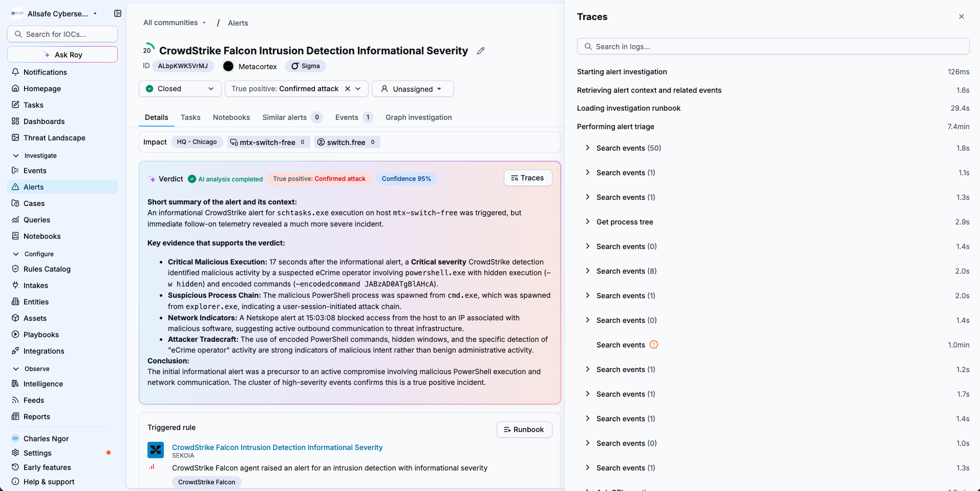Viewport: 980px width, 491px height.
Task: Click the CrowdStrike Falcon tag chip
Action: click(x=207, y=482)
